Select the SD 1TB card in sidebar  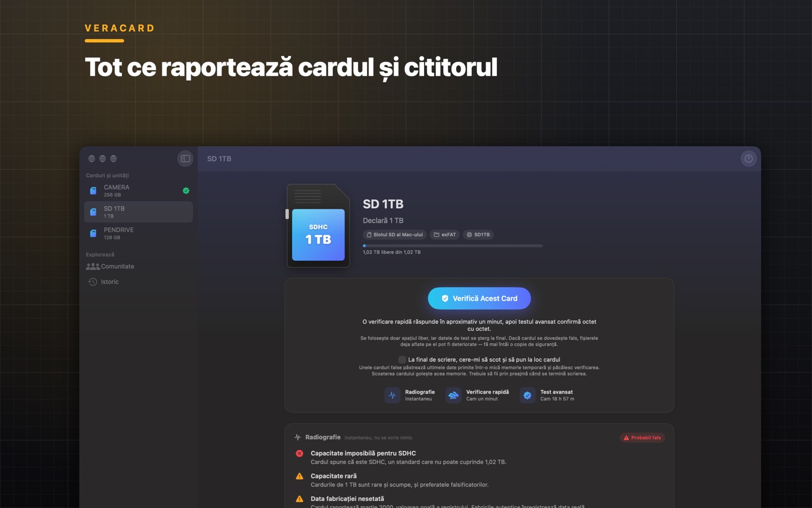139,212
